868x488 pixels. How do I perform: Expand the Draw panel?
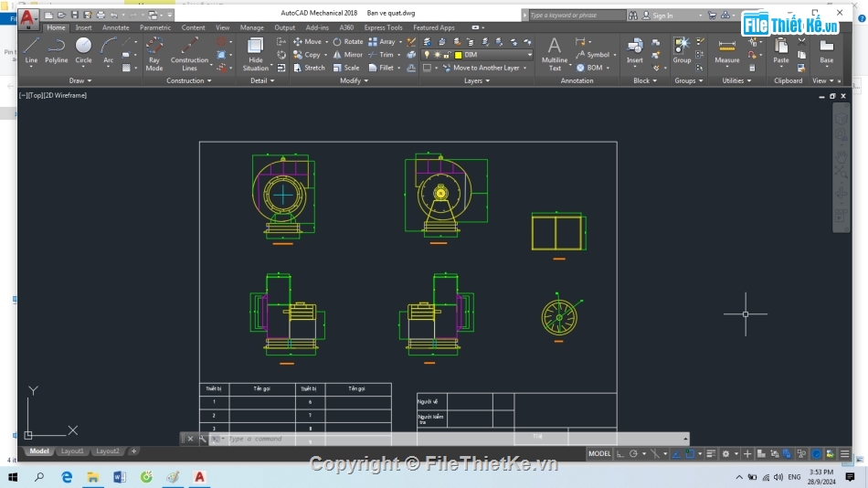(x=80, y=80)
